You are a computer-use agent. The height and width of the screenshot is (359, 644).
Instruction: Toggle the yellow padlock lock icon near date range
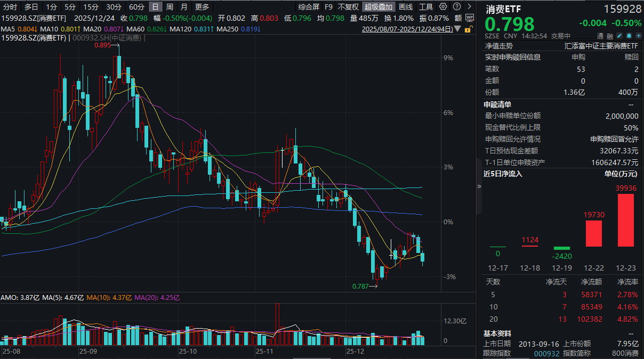pyautogui.click(x=468, y=29)
